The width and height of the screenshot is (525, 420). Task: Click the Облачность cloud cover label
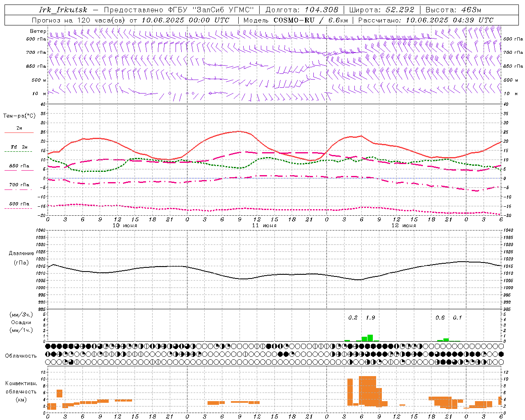pos(21,356)
